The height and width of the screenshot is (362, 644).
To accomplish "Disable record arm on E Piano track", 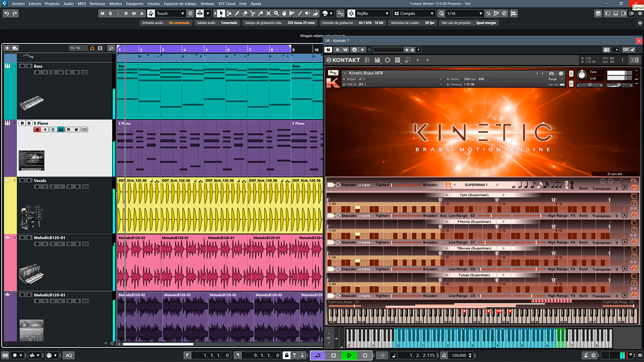I will [x=37, y=129].
